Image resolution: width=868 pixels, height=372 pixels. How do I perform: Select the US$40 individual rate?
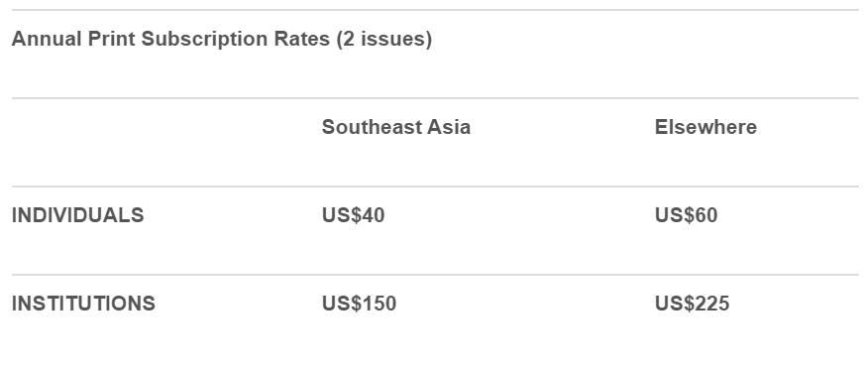(x=353, y=215)
